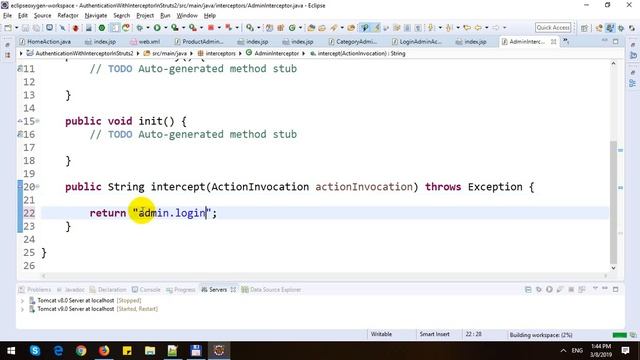Viewport: 640px width, 360px height.
Task: Click the Run with coverage icon
Action: pyautogui.click(x=175, y=28)
